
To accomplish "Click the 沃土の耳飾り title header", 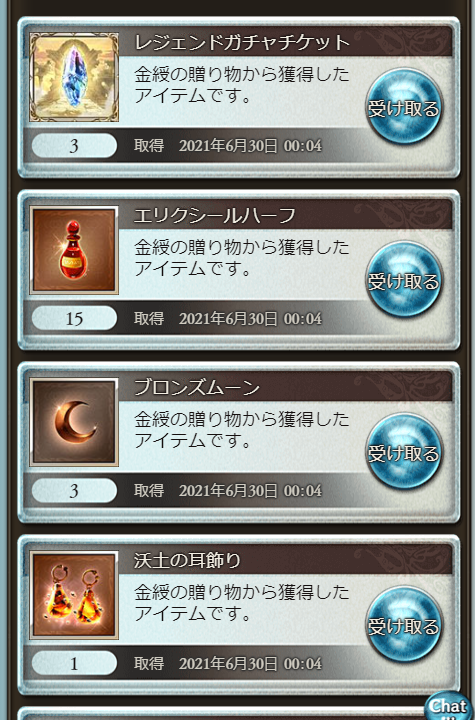I will 286,560.
